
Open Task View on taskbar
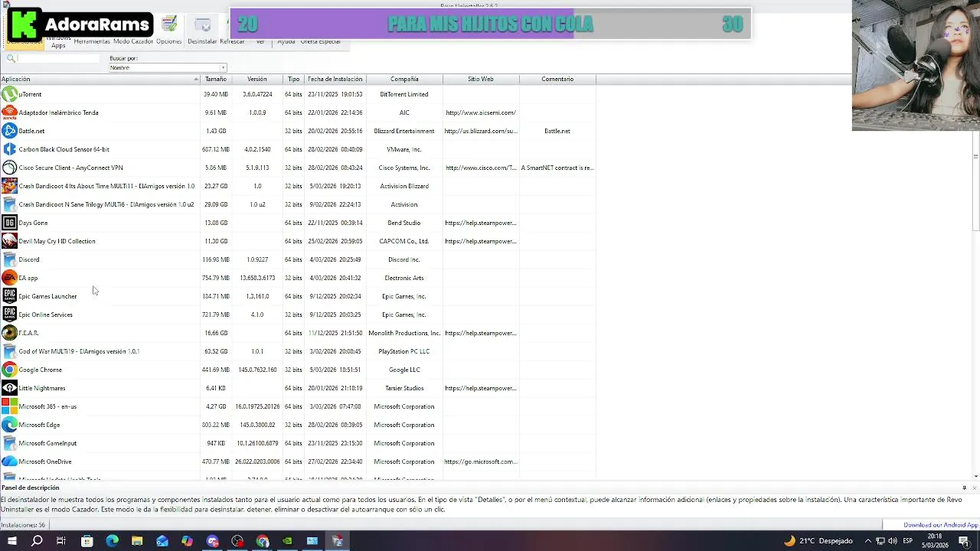61,541
